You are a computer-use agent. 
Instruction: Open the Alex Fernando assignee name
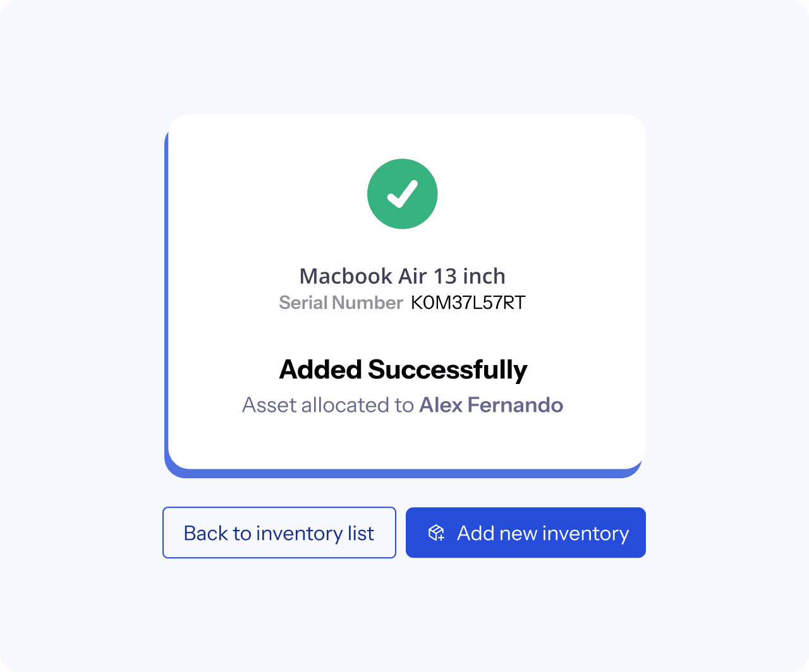[x=491, y=405]
